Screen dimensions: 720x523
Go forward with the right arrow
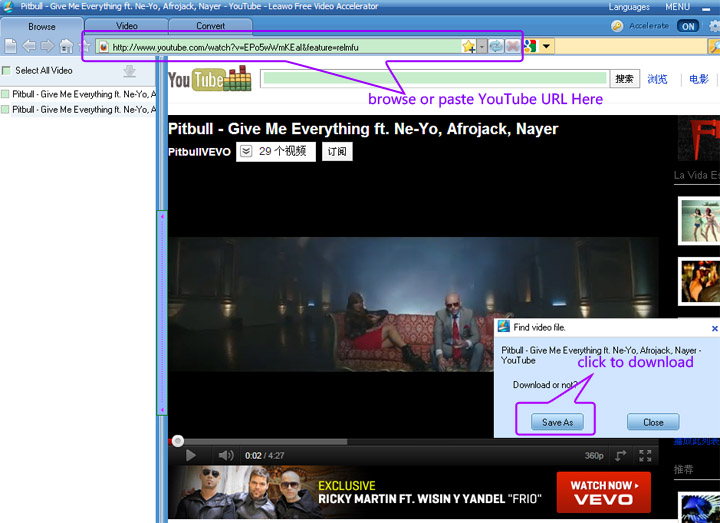click(47, 46)
